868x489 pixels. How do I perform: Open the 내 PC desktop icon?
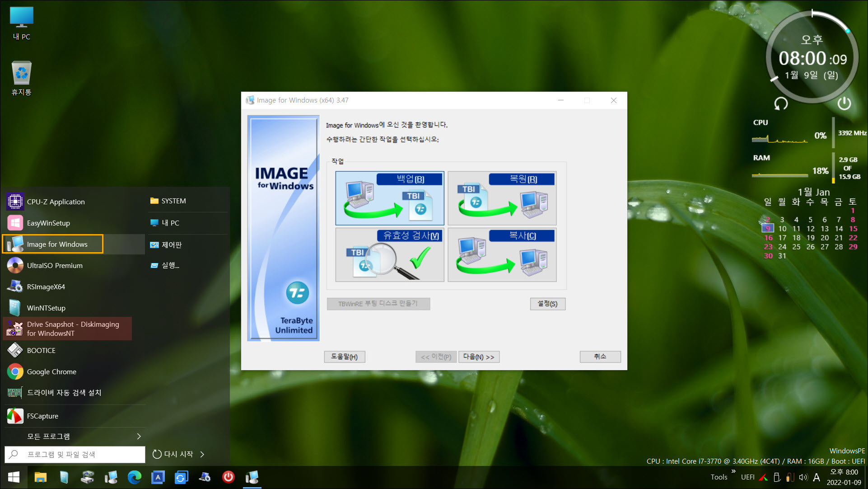[x=21, y=24]
